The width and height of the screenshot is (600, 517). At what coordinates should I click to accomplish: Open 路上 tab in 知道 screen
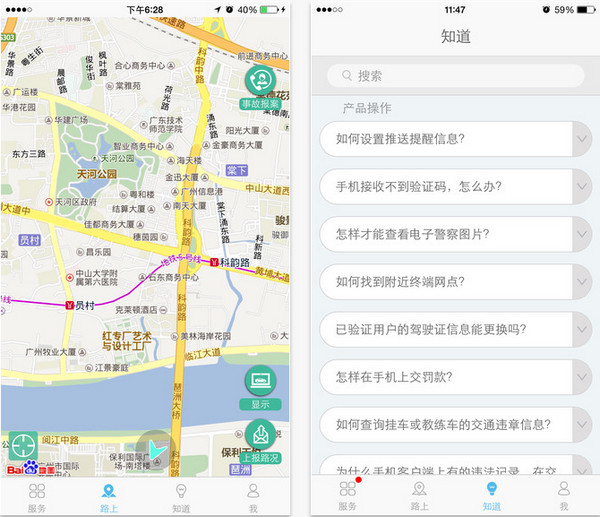coord(420,496)
